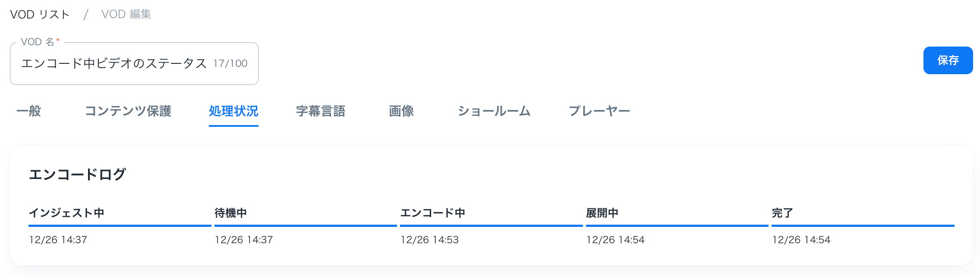This screenshot has height=276, width=980.
Task: Open the コンテンツ保護 tab
Action: point(129,111)
